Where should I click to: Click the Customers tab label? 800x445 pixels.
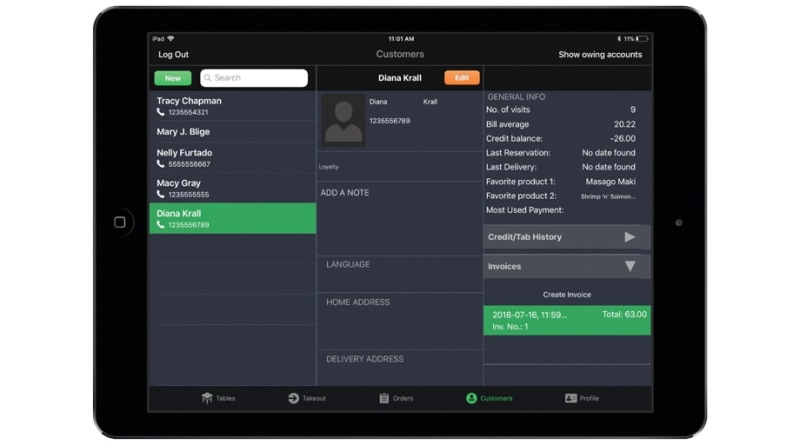click(x=496, y=399)
